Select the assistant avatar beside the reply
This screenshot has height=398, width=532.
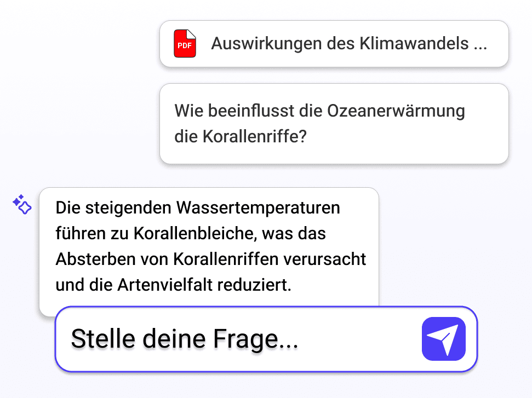pos(22,204)
